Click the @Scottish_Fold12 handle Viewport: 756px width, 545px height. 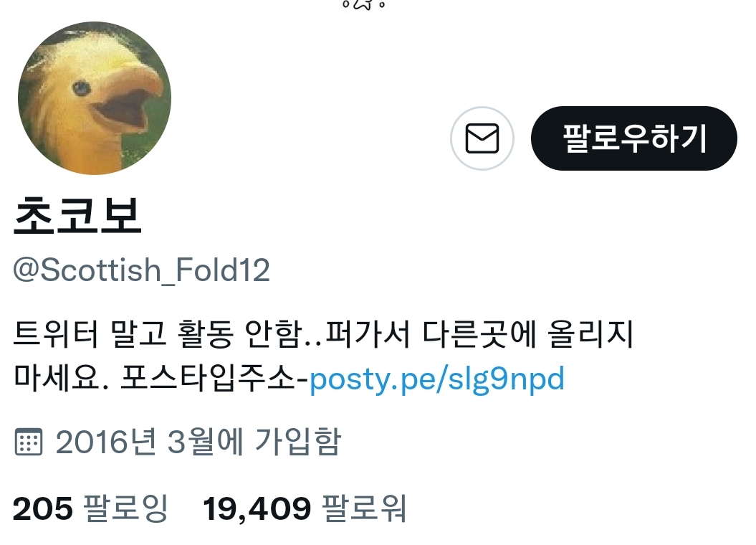point(141,270)
